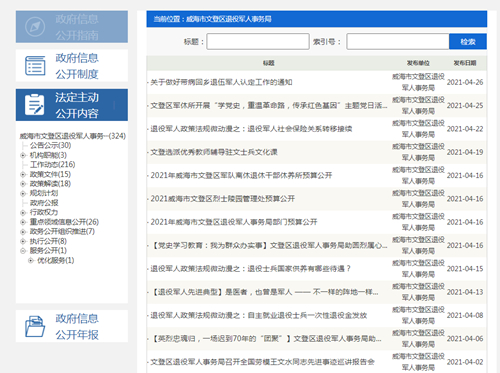The image size is (500, 373).
Task: Open the 政府信息公开年报 menu section
Action: tap(72, 326)
